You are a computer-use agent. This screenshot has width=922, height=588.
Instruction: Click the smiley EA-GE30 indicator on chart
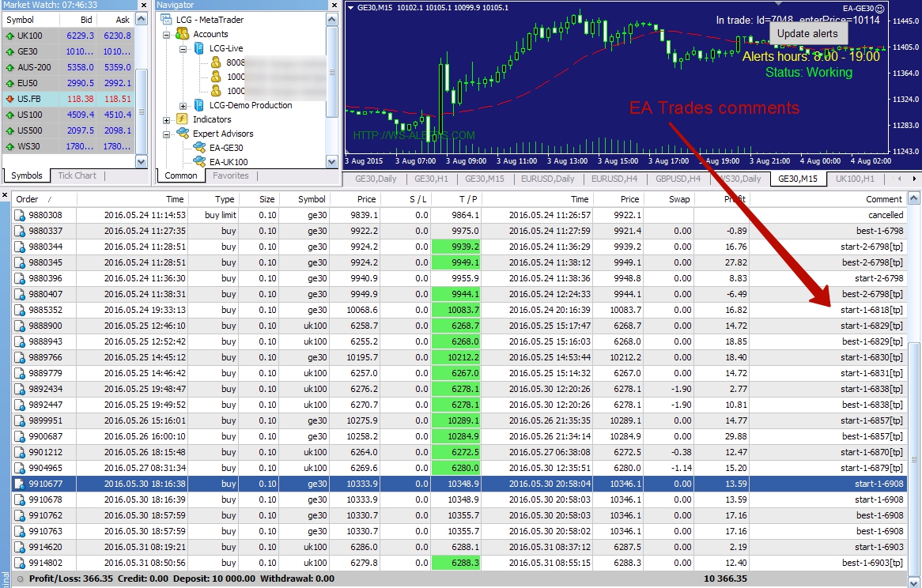(879, 8)
